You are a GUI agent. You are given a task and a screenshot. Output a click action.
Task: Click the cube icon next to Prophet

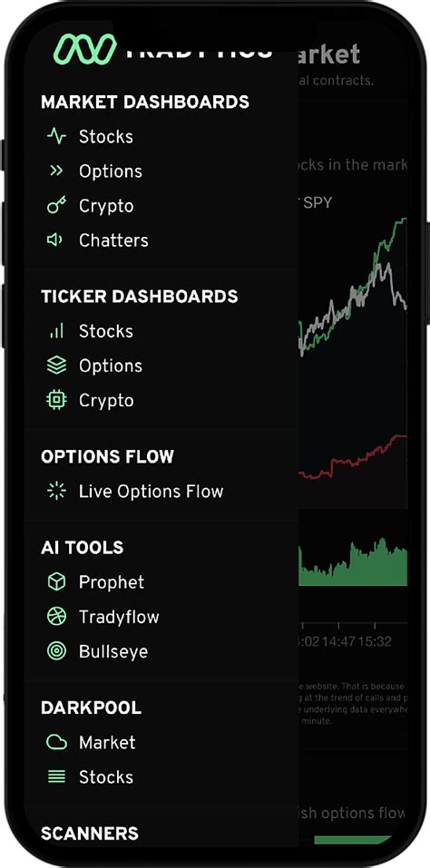click(56, 581)
